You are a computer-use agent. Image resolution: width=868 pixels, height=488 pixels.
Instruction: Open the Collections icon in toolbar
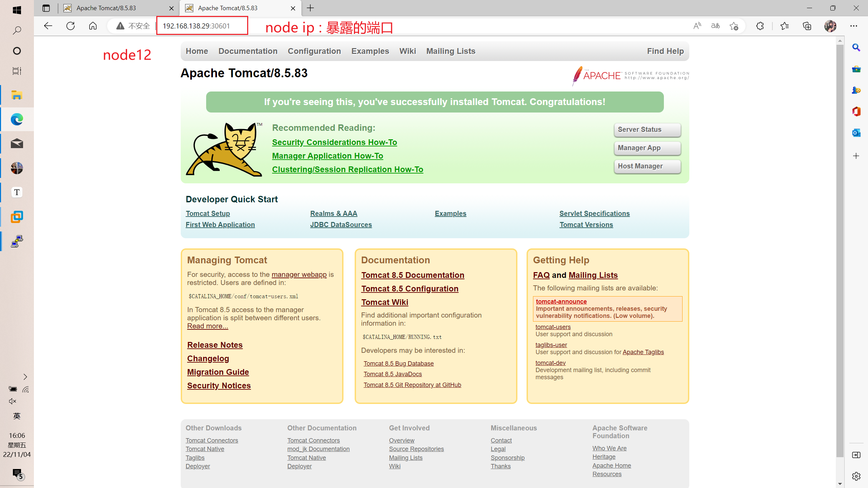[x=807, y=26]
